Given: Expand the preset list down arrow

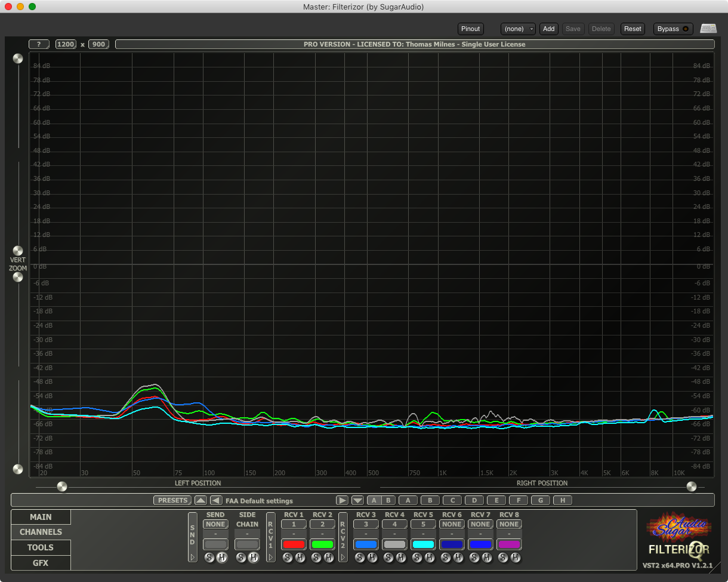Looking at the screenshot, I should point(357,500).
